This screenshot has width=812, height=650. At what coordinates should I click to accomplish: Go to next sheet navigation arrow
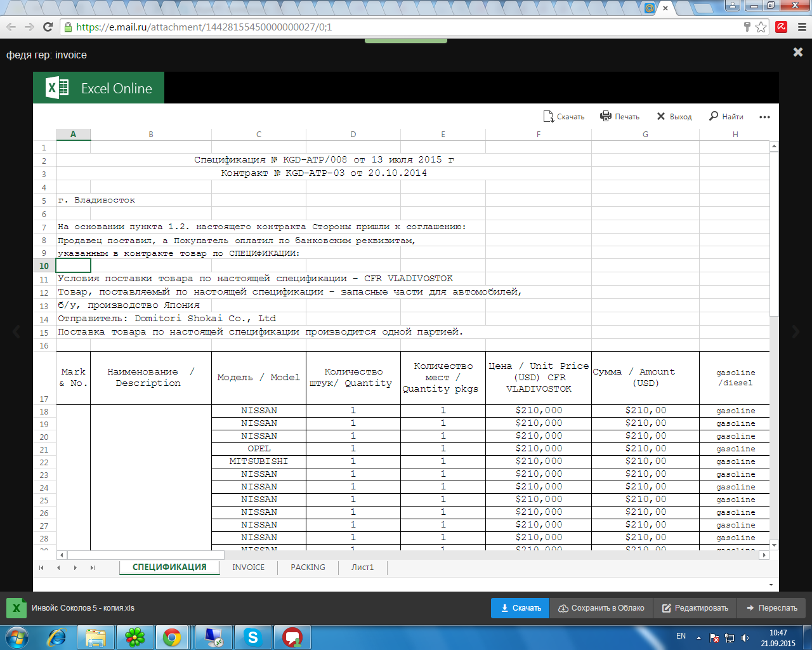(75, 567)
